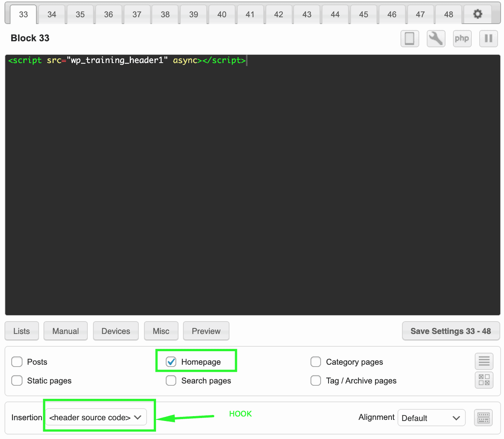This screenshot has height=439, width=504.
Task: Click Save Settings 33 - 48
Action: click(x=451, y=331)
